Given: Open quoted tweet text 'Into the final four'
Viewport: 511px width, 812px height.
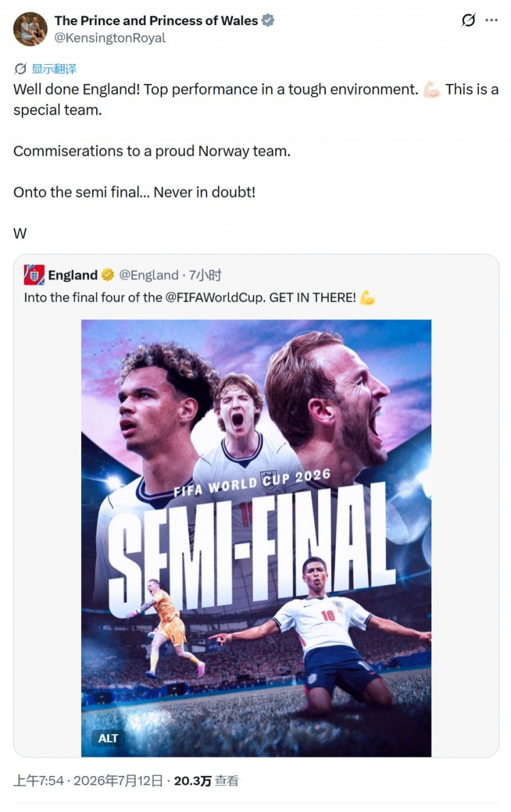Looking at the screenshot, I should (x=190, y=298).
